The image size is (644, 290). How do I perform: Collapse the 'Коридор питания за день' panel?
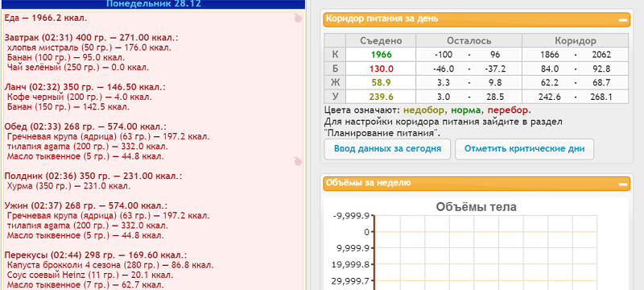tap(623, 19)
